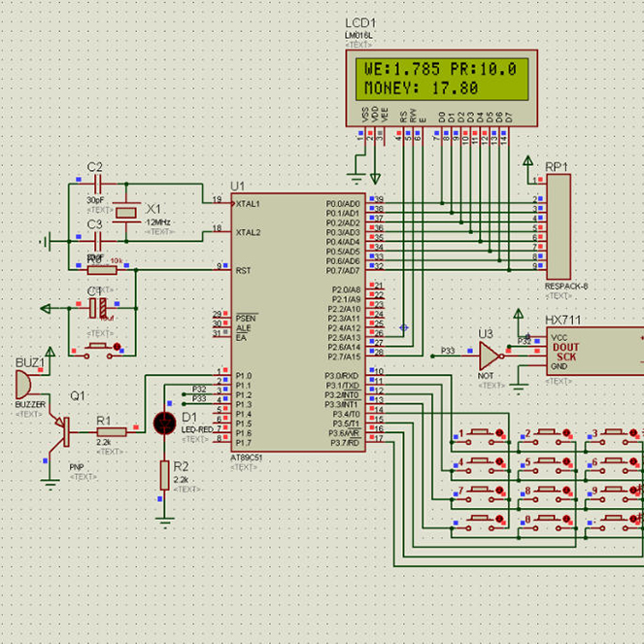Click the PNP label under Q1

coord(77,467)
